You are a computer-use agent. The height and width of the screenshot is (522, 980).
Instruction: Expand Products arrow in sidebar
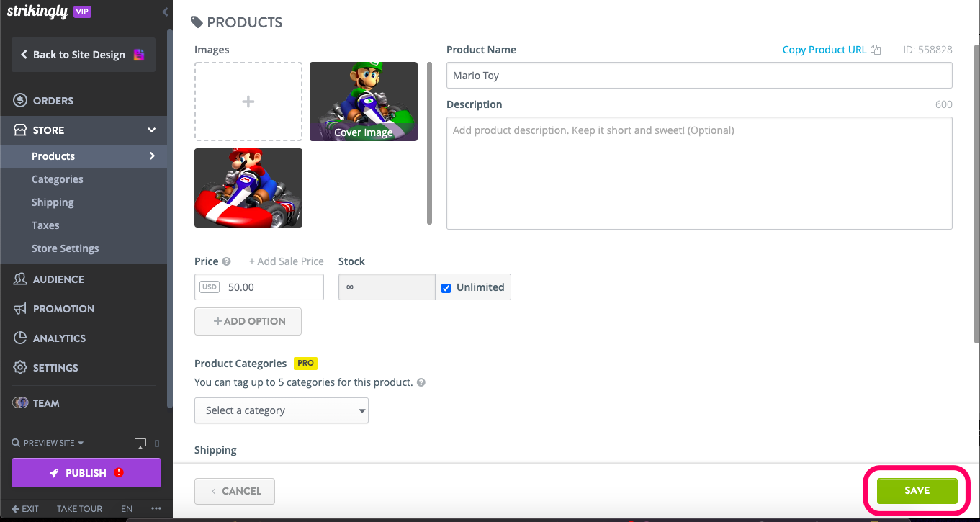tap(152, 156)
